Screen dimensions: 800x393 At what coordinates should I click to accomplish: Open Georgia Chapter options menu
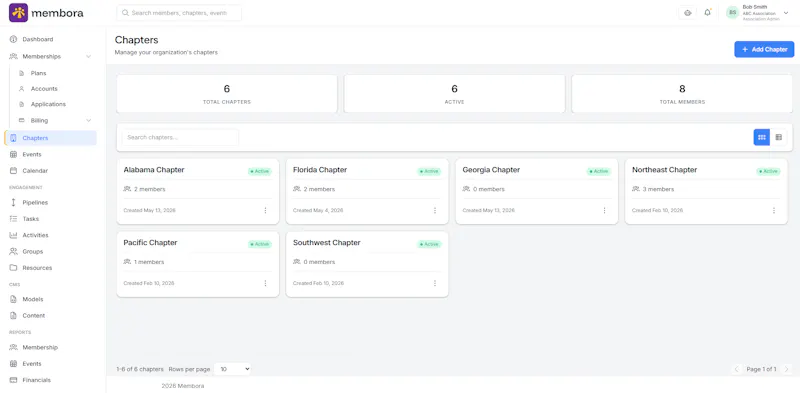(x=604, y=210)
